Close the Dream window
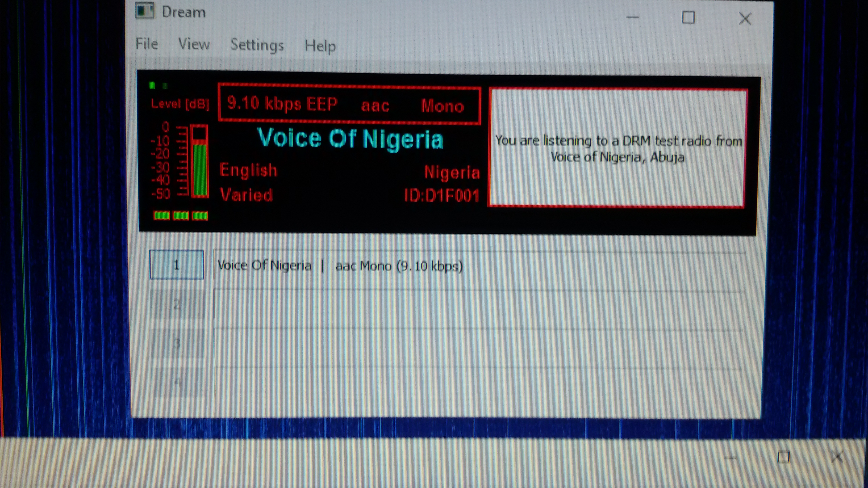This screenshot has height=488, width=868. tap(745, 19)
